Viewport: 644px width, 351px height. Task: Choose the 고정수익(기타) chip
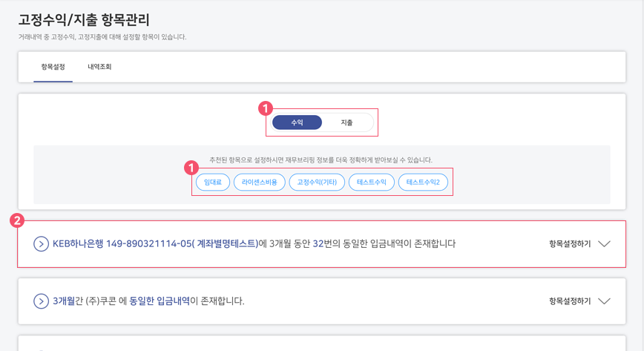point(317,182)
